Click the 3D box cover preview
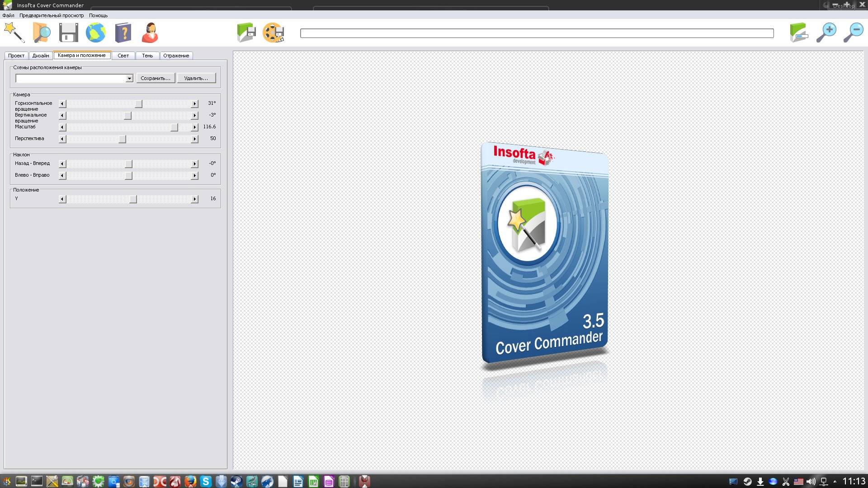 (544, 253)
